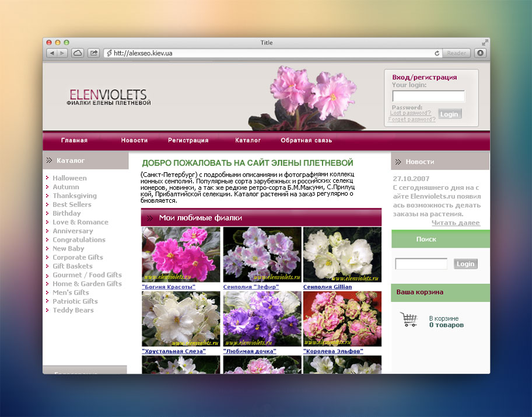Open the iCloud tabs cloud icon
This screenshot has width=532, height=417.
(x=78, y=53)
